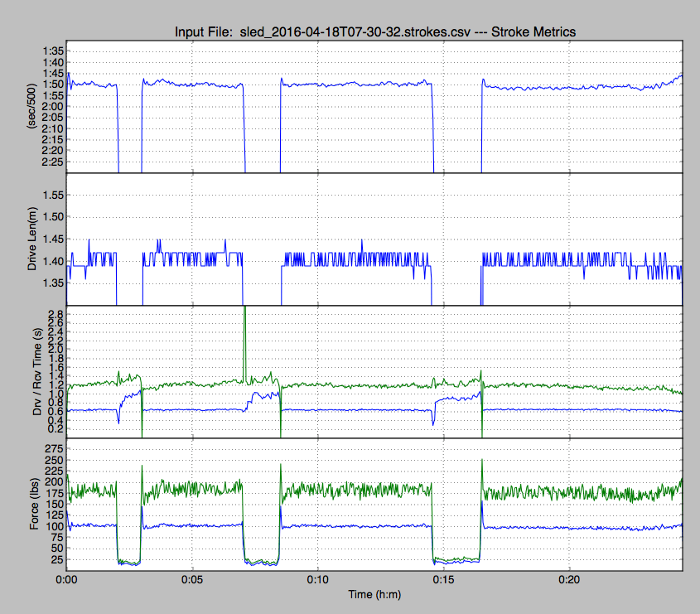Click the 2.8 tick in the Drv/Rcv panel
Screen dimensions: 700x614
click(x=55, y=314)
